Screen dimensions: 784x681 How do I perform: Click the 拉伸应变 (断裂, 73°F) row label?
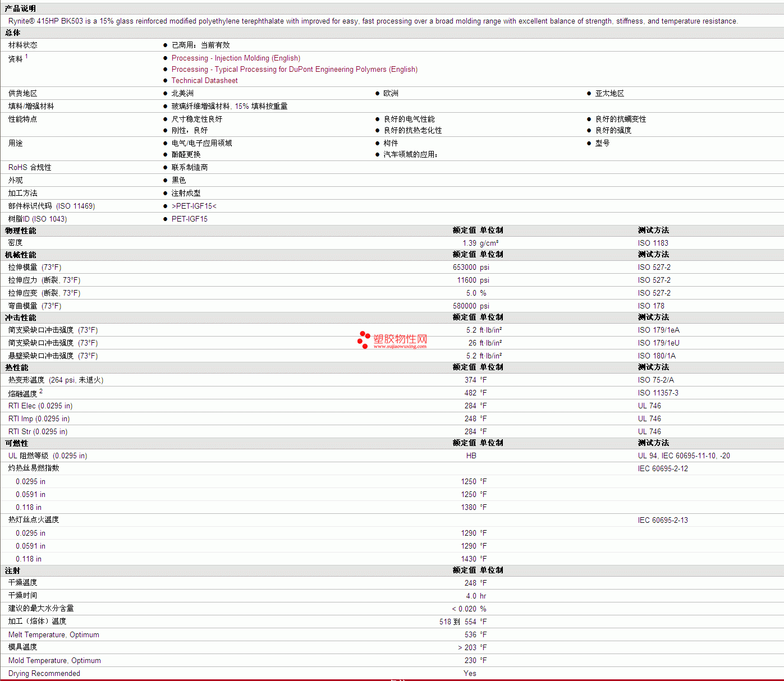coord(44,293)
